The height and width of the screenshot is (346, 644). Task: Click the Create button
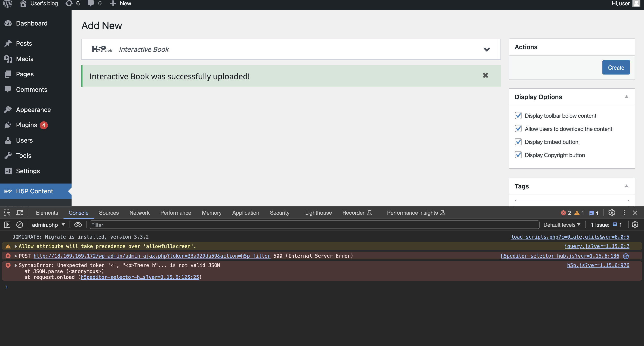click(x=616, y=67)
